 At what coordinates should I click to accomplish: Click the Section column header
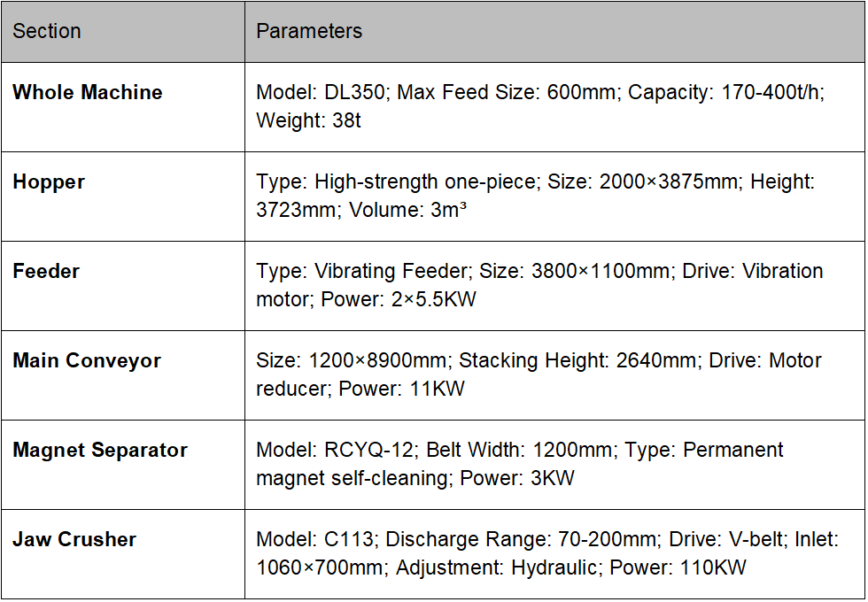[x=47, y=32]
